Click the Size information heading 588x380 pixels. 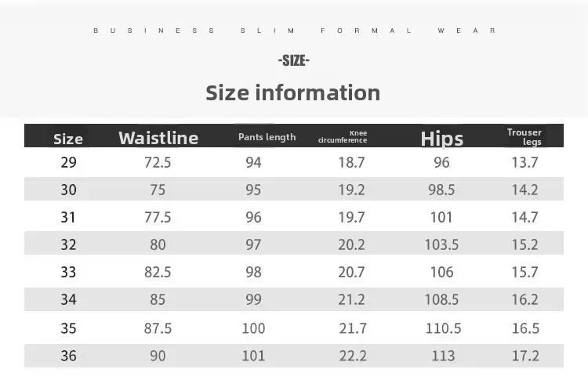coord(293,92)
